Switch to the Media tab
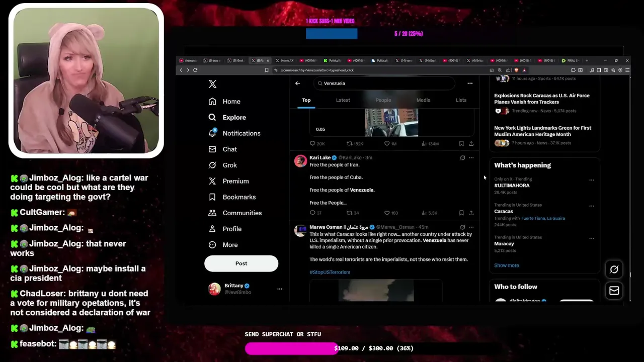This screenshot has height=362, width=644. pyautogui.click(x=423, y=100)
